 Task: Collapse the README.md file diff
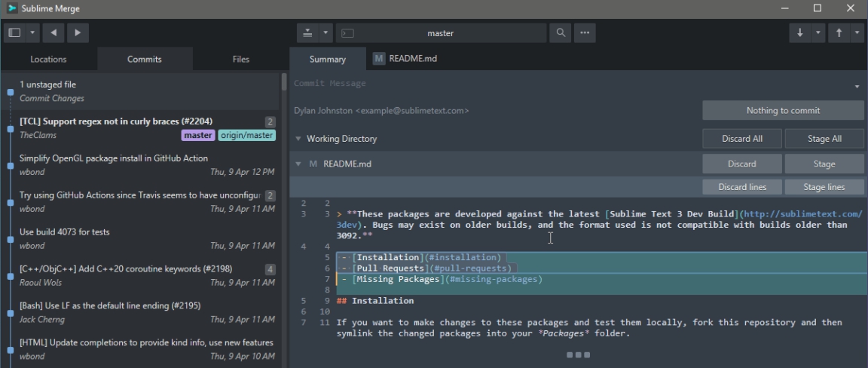(x=298, y=164)
